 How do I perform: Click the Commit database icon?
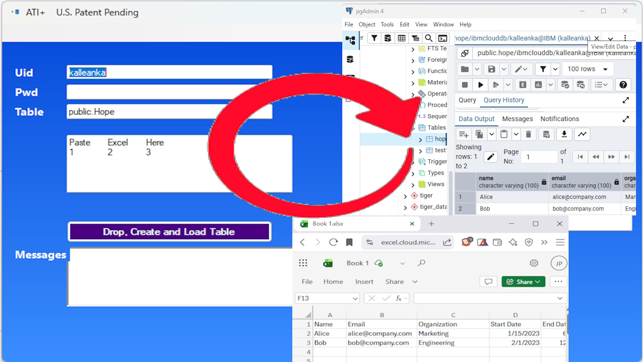pyautogui.click(x=565, y=85)
